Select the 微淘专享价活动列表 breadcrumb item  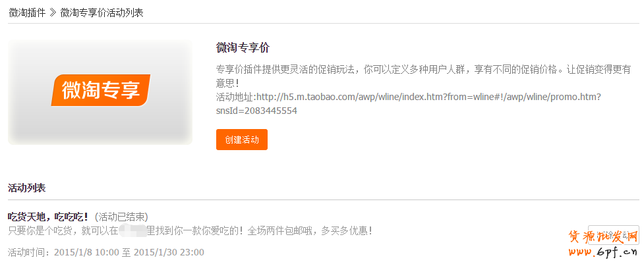pyautogui.click(x=102, y=13)
